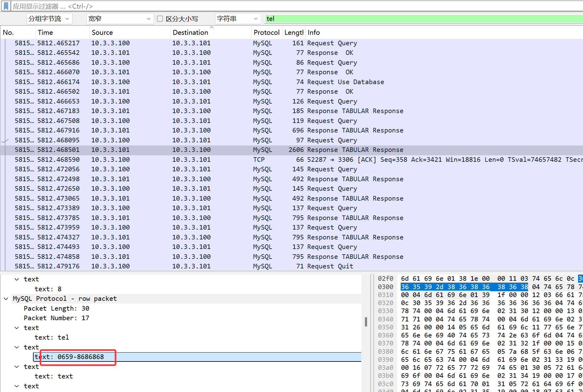Select the Request Query packet at 5812.472056
The width and height of the screenshot is (583, 392).
click(x=291, y=169)
